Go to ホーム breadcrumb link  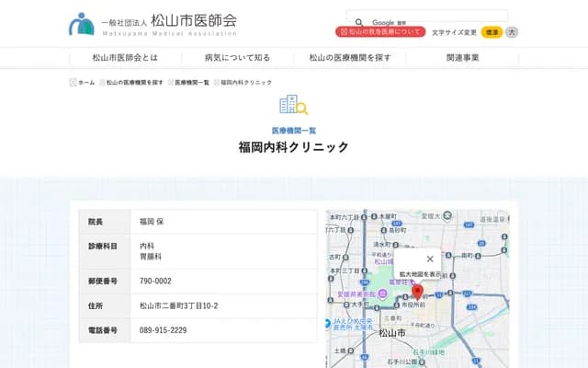click(x=86, y=82)
